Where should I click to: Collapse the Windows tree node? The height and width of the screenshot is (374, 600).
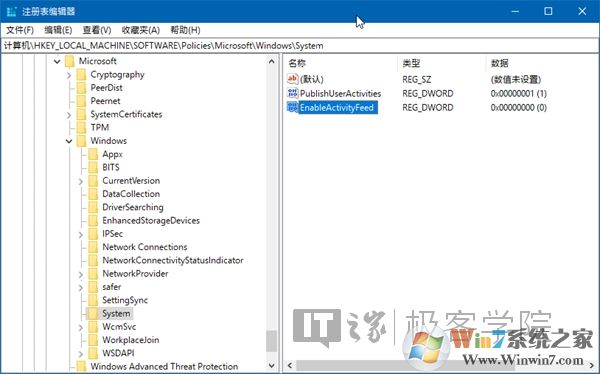(x=69, y=141)
